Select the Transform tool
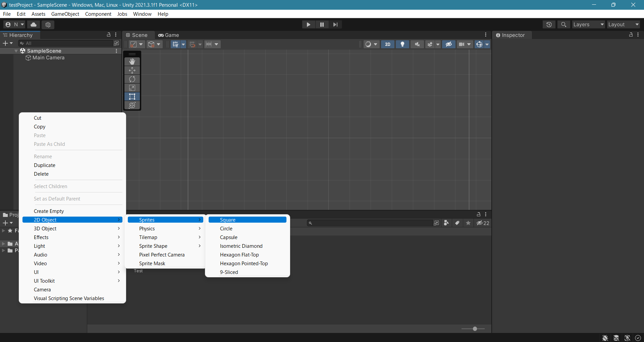644x342 pixels. 132,105
